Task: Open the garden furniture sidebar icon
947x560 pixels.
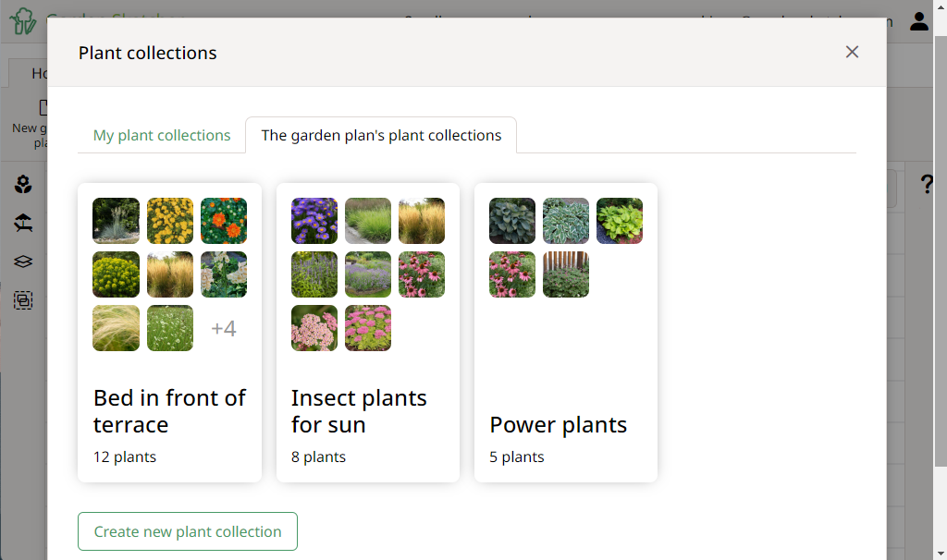Action: click(x=23, y=223)
